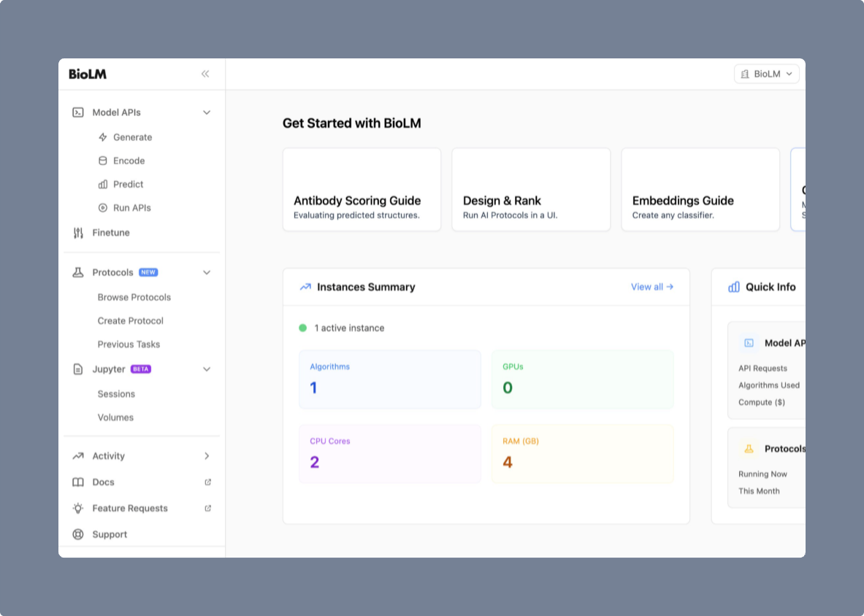Collapse the Model APIs section

pos(206,112)
